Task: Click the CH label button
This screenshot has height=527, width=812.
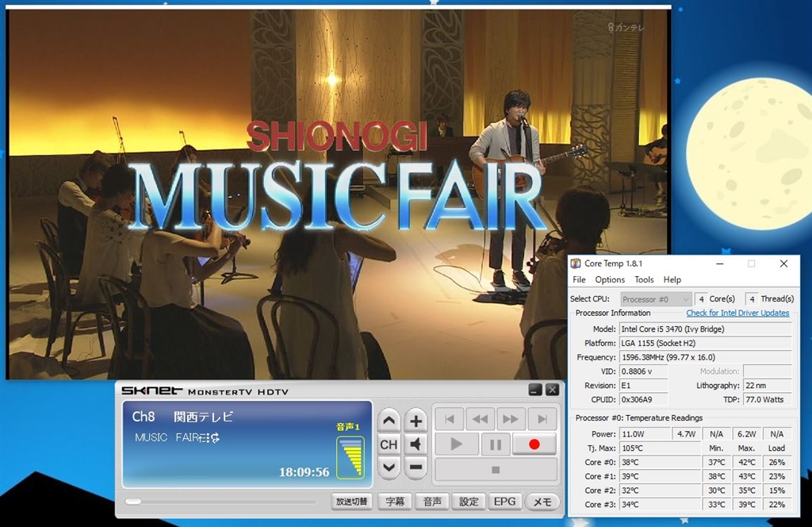Action: 389,444
